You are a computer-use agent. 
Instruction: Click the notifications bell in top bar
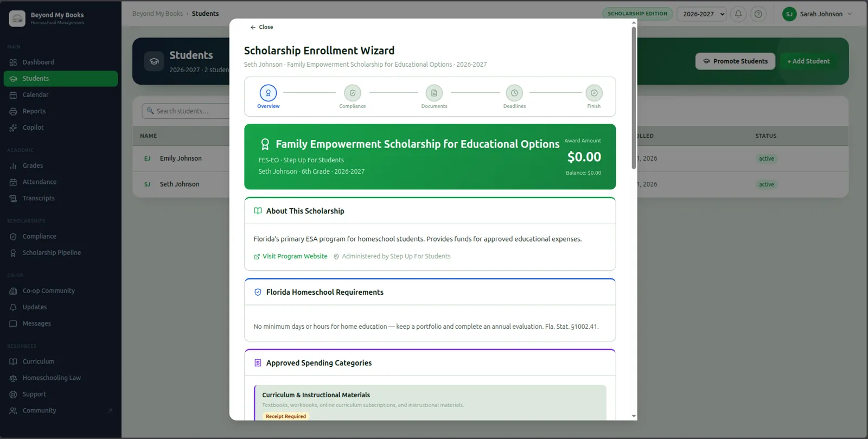tap(738, 14)
